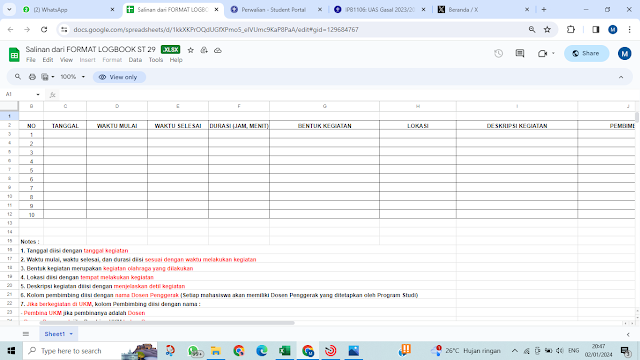Open the Help menu
Screen dimensions: 640x360
tap(176, 60)
